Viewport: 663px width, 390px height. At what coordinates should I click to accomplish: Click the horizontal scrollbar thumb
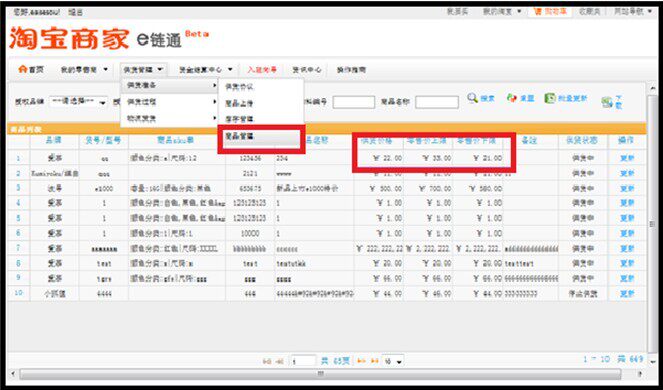click(x=320, y=374)
